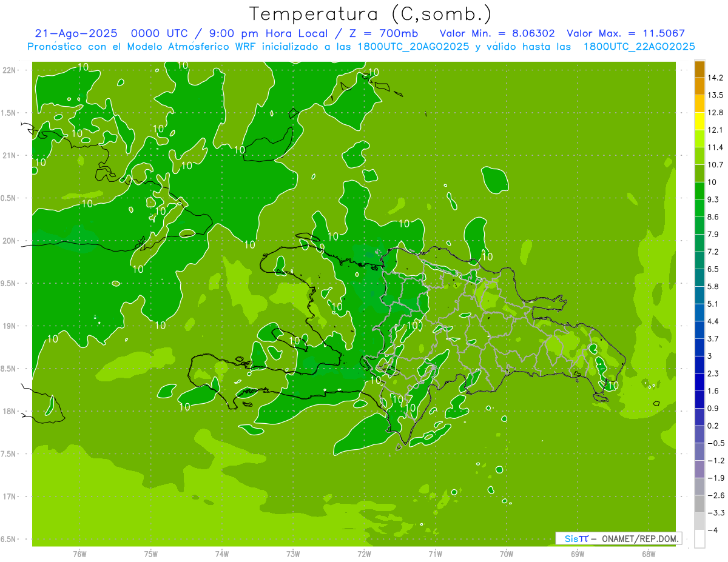Click the 69W longitude axis label
The image size is (728, 562).
click(578, 554)
